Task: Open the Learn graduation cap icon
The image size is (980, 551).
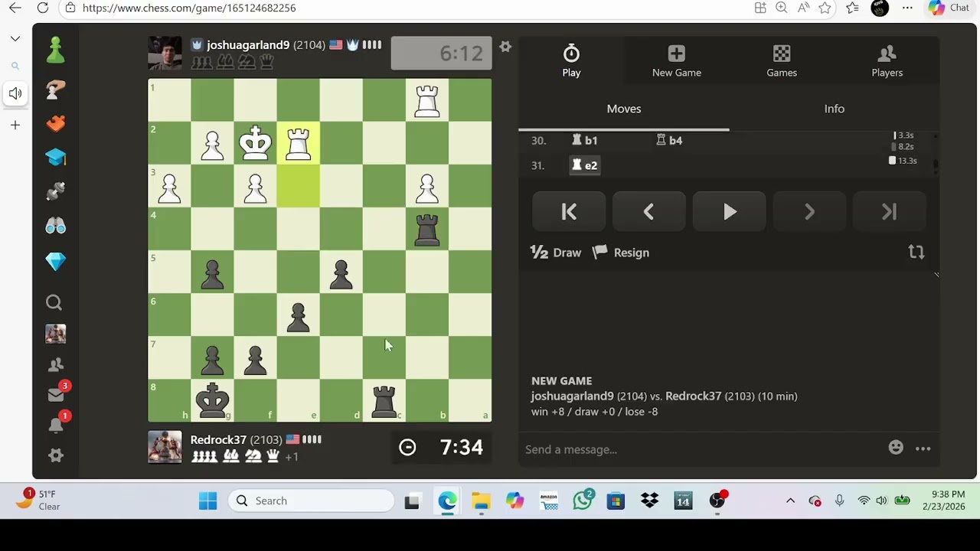Action: coord(55,157)
